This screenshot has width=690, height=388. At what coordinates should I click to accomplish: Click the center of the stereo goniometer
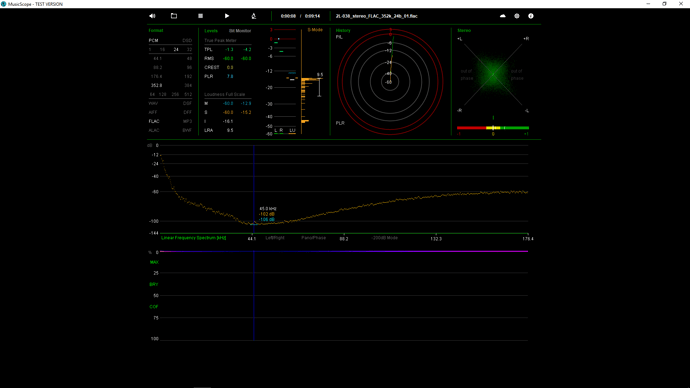(x=493, y=74)
